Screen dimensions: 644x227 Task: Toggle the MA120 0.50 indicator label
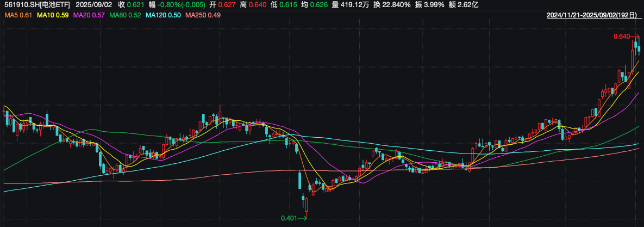[164, 15]
